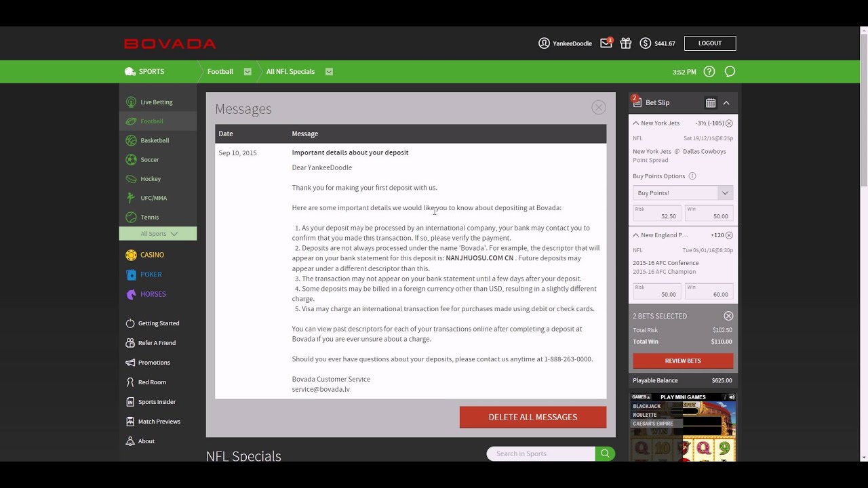The height and width of the screenshot is (488, 868).
Task: Edit the Jets bet Win field
Action: pos(709,213)
